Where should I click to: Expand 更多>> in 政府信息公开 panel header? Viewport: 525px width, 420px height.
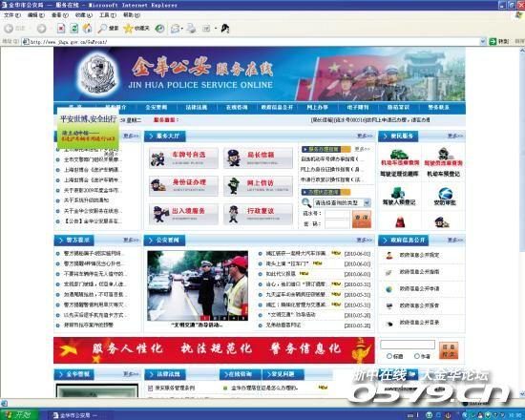[455, 240]
